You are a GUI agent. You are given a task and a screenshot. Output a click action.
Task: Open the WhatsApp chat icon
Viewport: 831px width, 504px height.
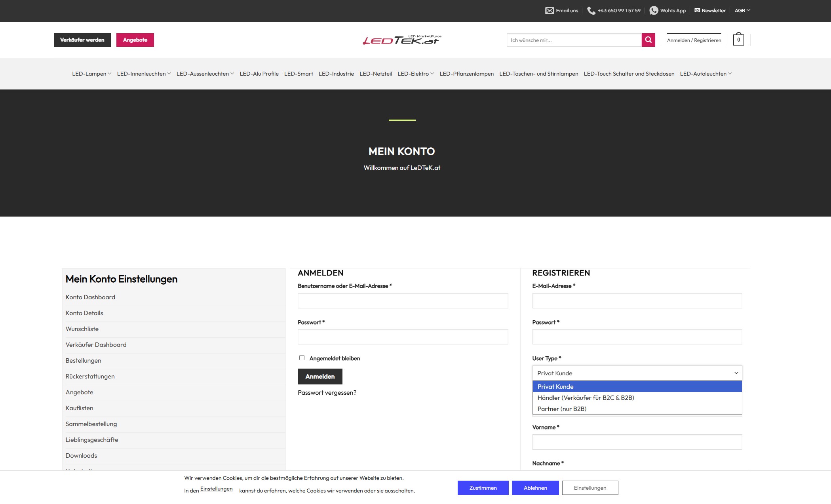pyautogui.click(x=654, y=11)
